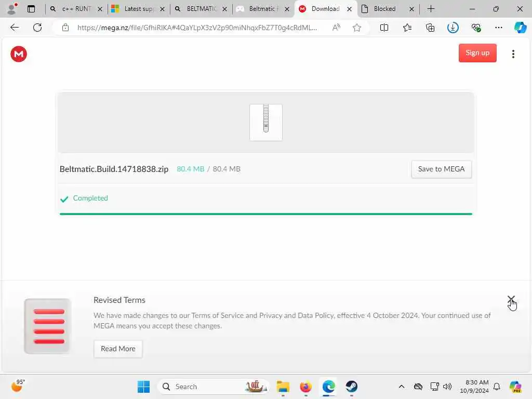Click the Sign up button
532x399 pixels.
pos(477,53)
